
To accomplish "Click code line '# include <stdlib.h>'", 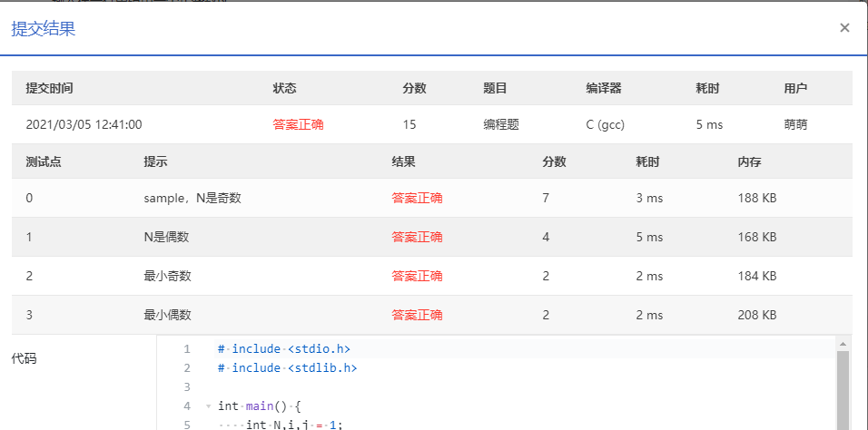I will tap(288, 367).
